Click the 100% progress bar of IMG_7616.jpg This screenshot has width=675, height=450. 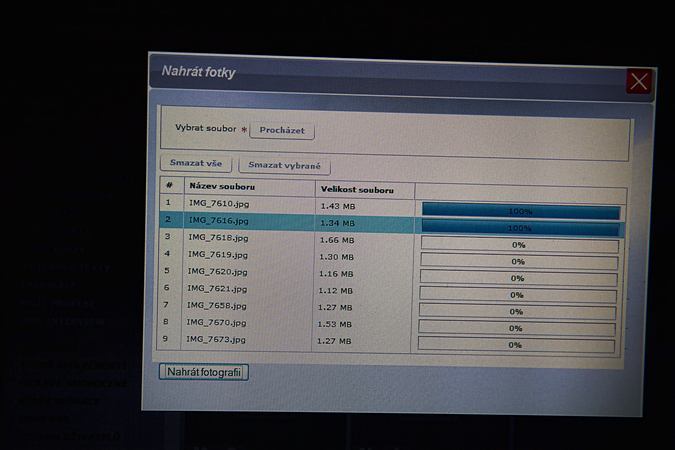pos(520,228)
